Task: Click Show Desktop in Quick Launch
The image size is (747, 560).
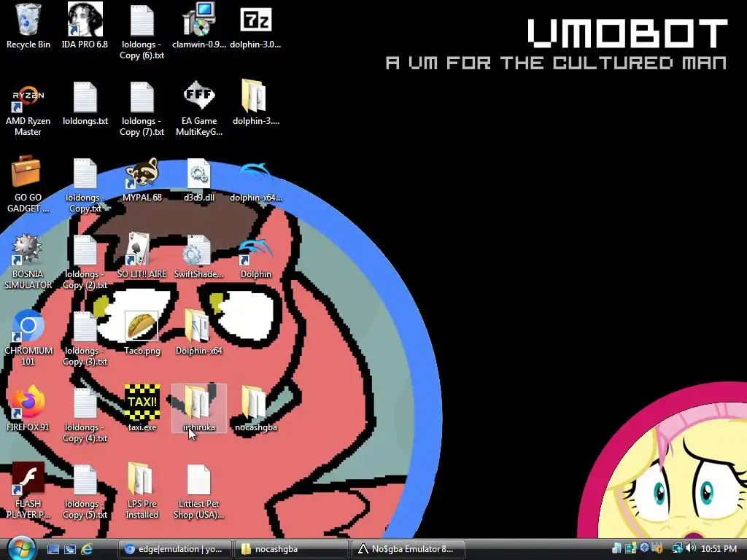Action: (53, 550)
